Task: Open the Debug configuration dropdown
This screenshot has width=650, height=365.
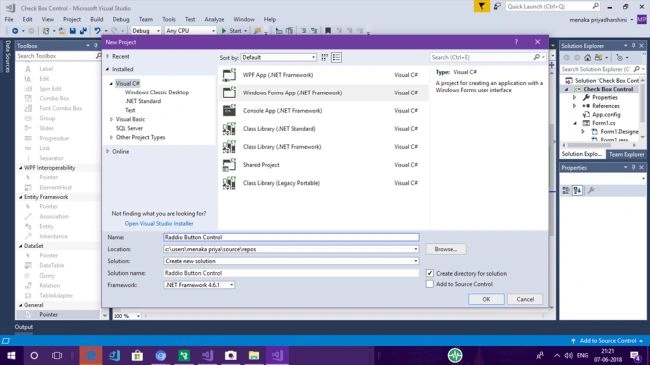Action: [x=146, y=31]
